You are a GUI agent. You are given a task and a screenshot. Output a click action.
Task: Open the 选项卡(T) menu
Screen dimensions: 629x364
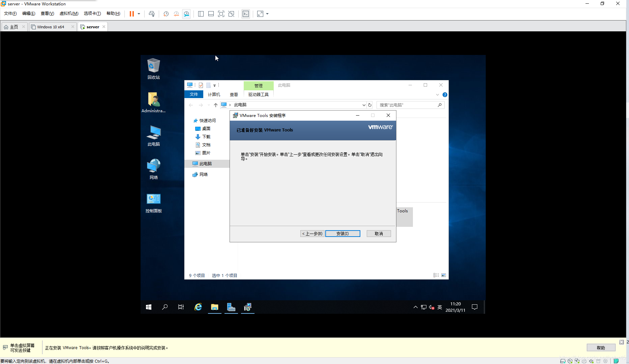92,13
